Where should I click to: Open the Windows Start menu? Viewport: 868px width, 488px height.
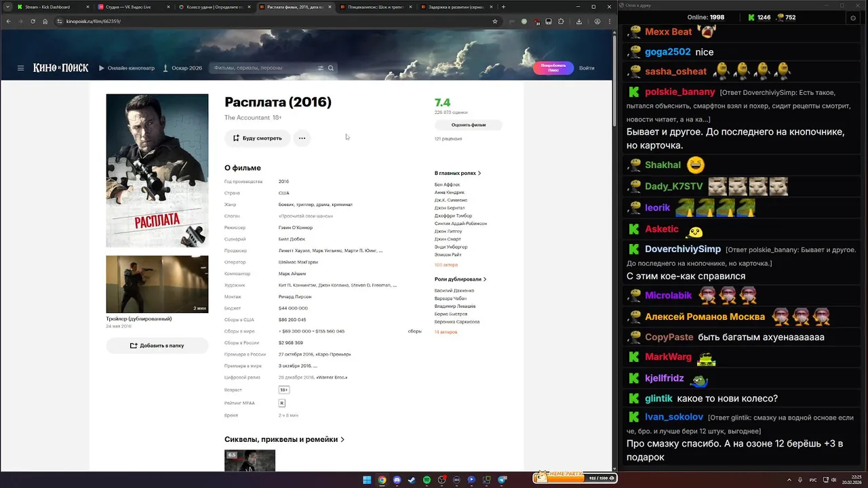[x=367, y=480]
